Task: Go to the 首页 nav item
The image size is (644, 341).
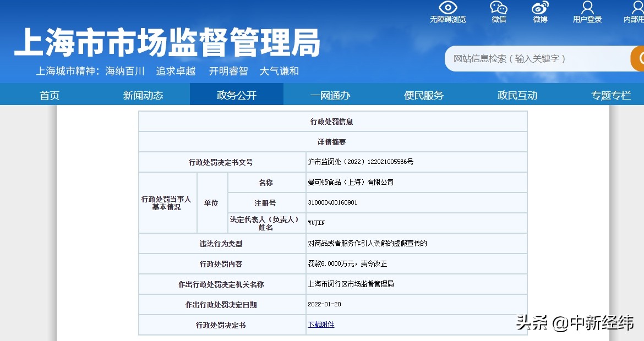Action: [50, 95]
